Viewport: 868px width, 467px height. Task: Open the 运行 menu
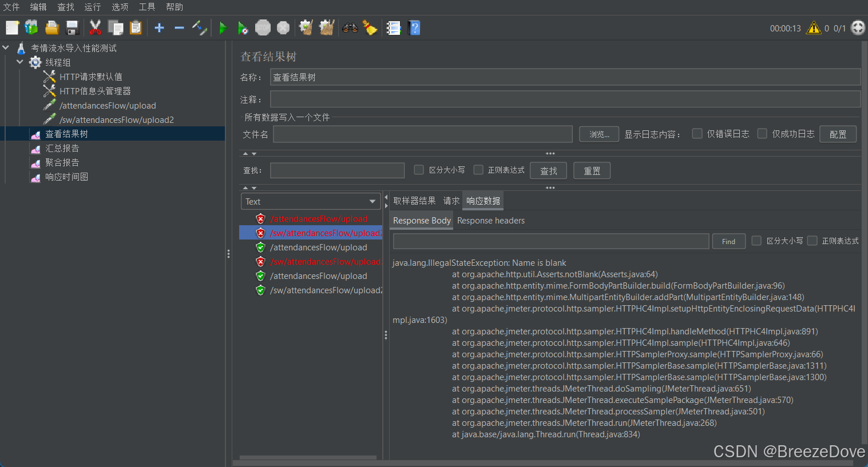pos(92,7)
